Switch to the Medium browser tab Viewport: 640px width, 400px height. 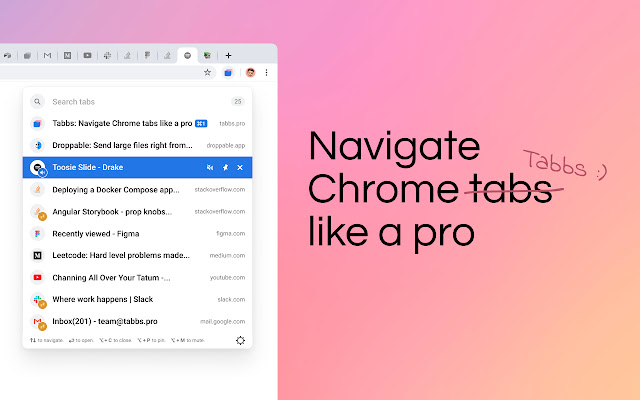pyautogui.click(x=67, y=56)
